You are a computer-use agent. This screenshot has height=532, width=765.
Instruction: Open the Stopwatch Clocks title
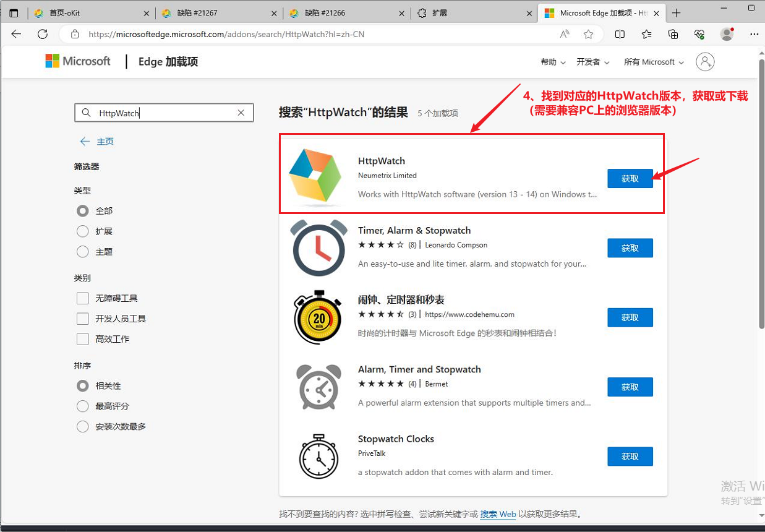point(396,439)
